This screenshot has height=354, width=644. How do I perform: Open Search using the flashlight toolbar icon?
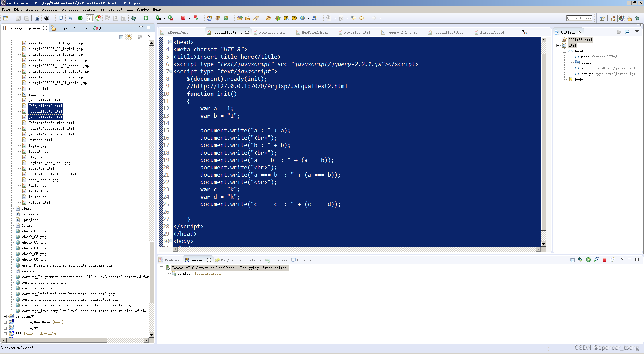tap(255, 18)
